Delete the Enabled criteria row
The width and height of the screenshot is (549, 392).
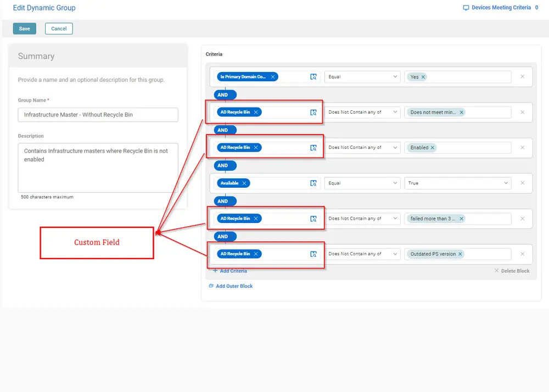(x=523, y=147)
